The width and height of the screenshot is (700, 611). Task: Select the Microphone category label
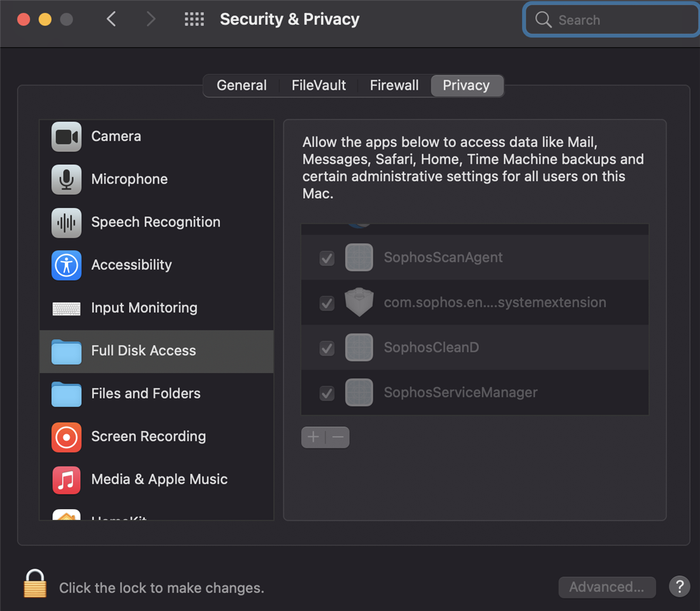point(129,179)
